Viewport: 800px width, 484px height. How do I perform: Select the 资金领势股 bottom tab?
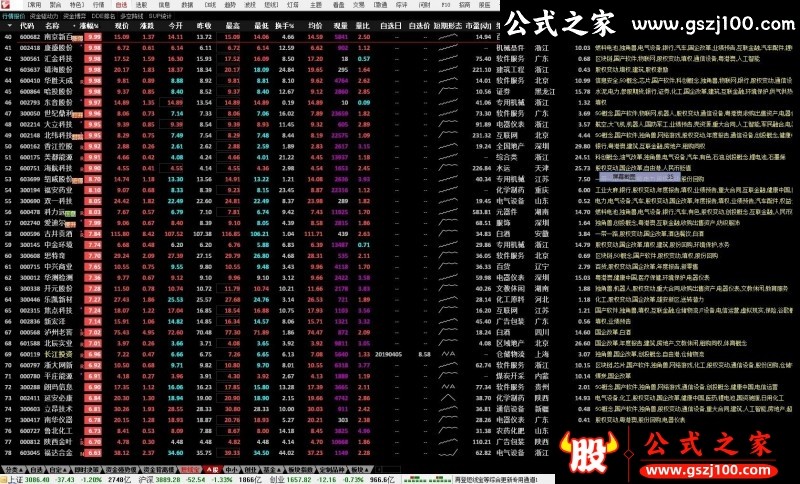(x=119, y=469)
